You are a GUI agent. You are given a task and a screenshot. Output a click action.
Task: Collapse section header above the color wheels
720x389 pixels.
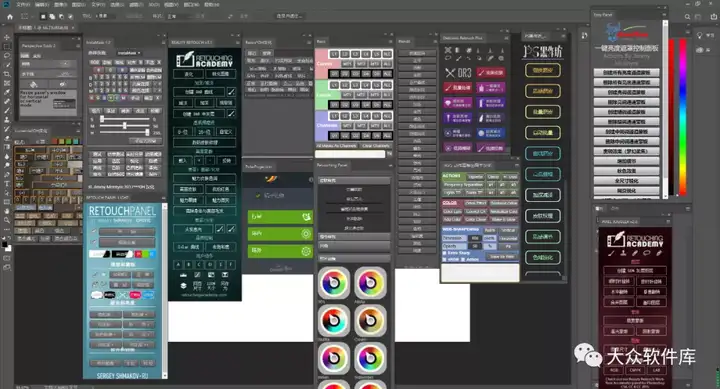coord(354,259)
